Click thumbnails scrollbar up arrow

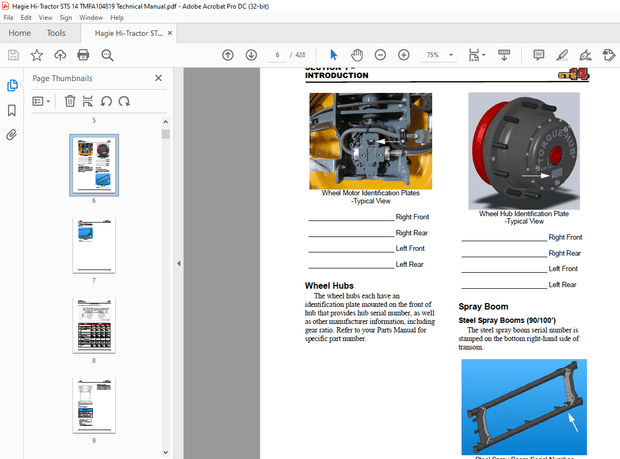coord(165,122)
